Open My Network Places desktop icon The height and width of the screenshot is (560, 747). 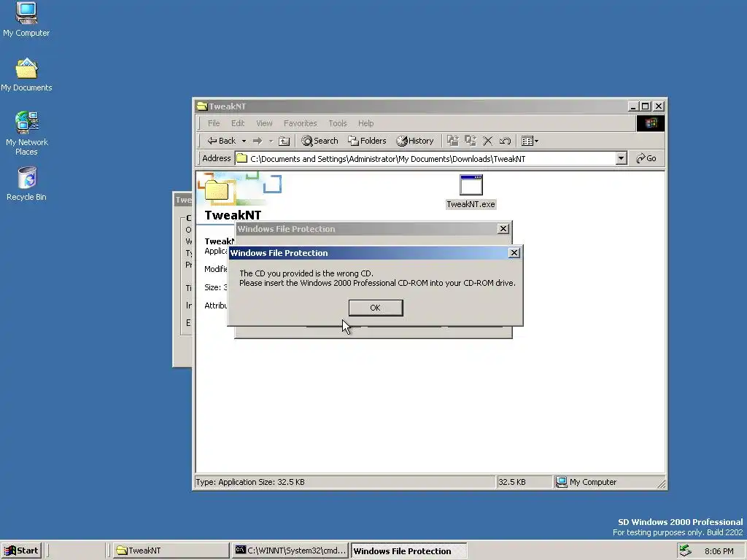[x=26, y=133]
